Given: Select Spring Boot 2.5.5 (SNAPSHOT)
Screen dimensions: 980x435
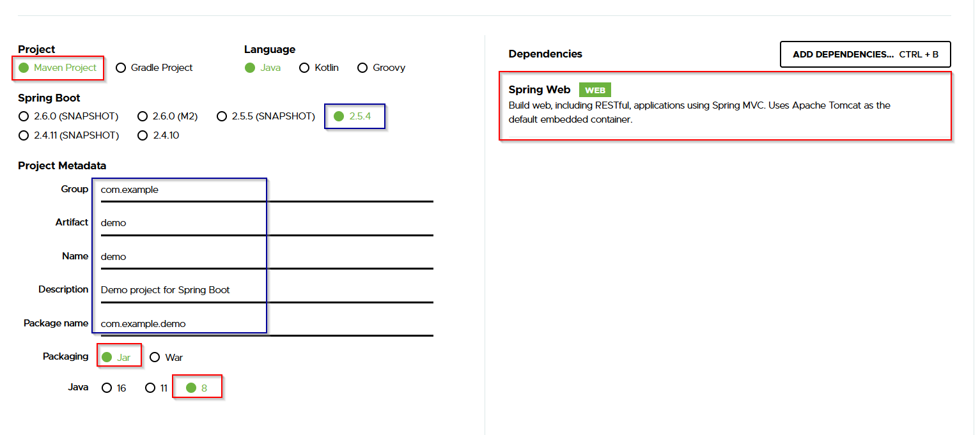Looking at the screenshot, I should (x=222, y=116).
